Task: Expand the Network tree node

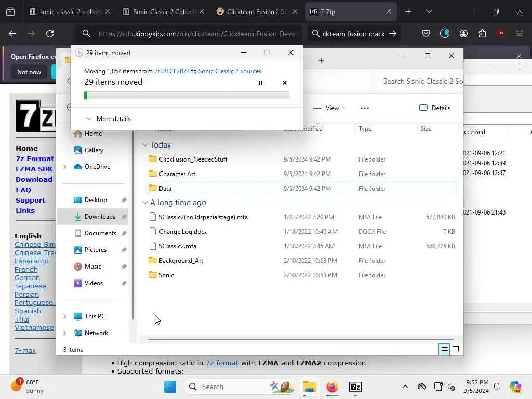Action: click(x=65, y=333)
